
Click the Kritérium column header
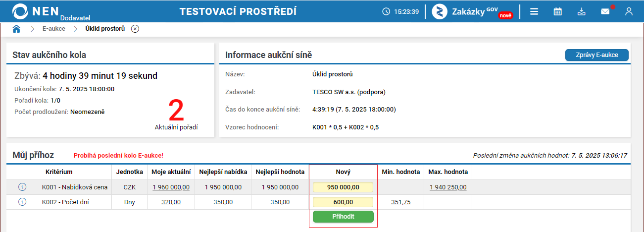point(58,172)
